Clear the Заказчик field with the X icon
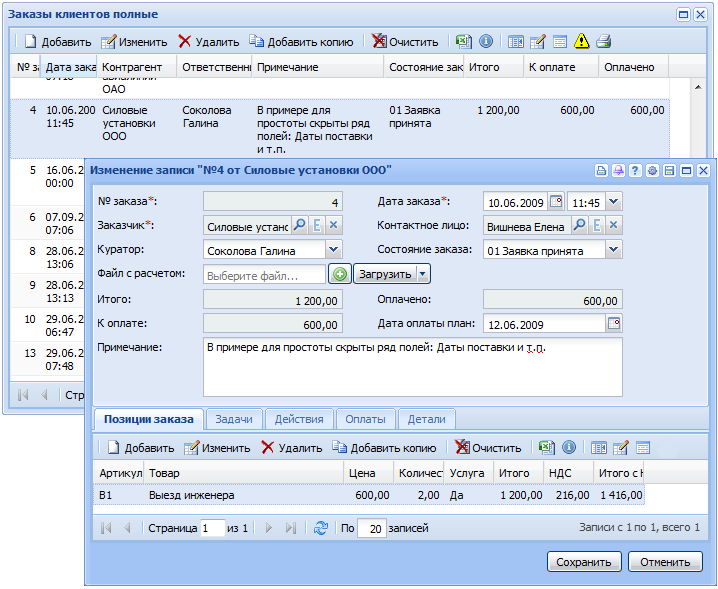 click(x=333, y=225)
